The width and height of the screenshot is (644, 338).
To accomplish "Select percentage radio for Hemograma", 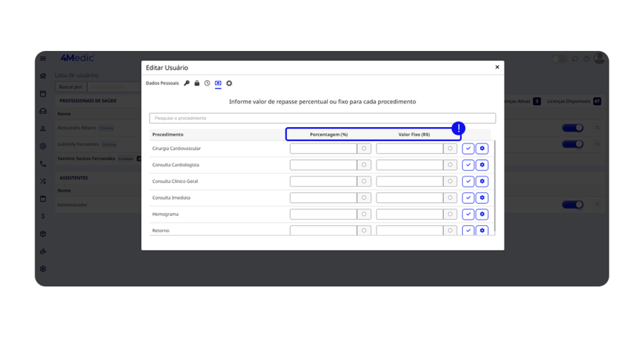I will pyautogui.click(x=364, y=214).
